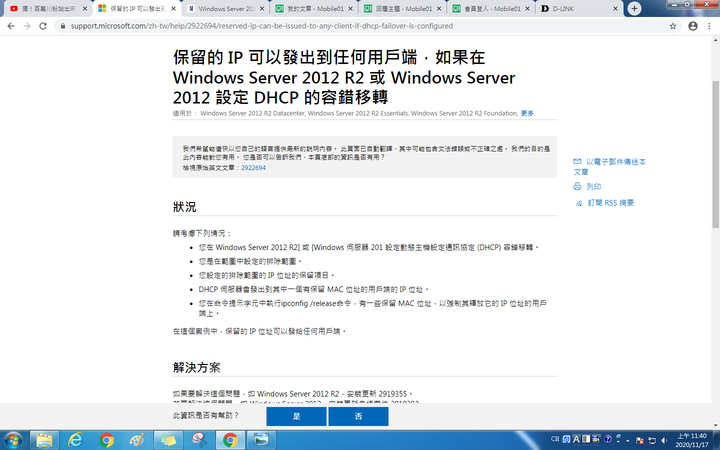Switch to the D-LINK tab
720x450 pixels.
tap(579, 8)
